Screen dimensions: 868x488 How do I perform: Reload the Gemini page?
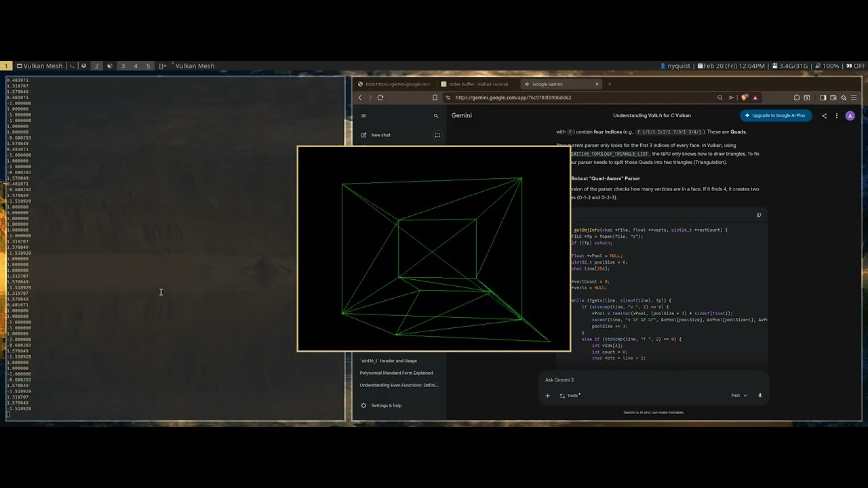click(380, 98)
